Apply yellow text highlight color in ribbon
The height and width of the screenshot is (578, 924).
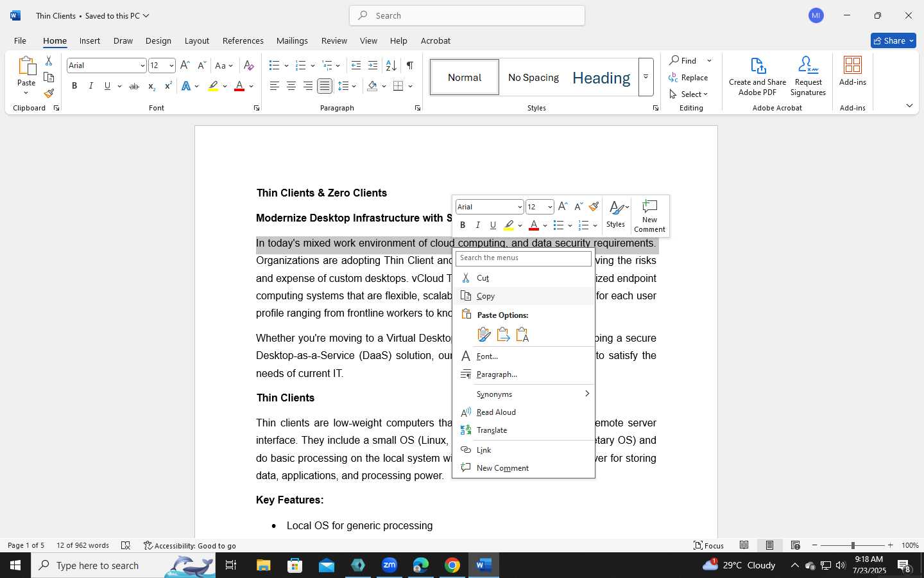pyautogui.click(x=214, y=86)
